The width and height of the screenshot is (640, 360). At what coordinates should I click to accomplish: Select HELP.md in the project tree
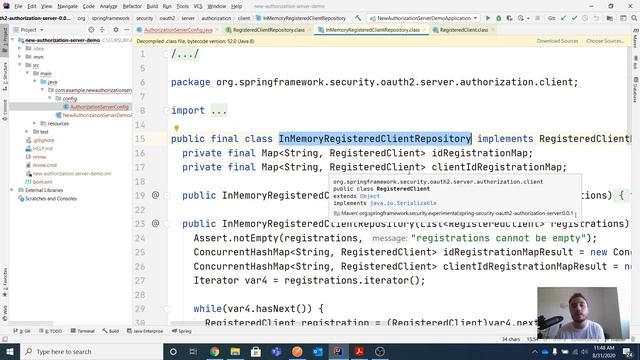42,148
